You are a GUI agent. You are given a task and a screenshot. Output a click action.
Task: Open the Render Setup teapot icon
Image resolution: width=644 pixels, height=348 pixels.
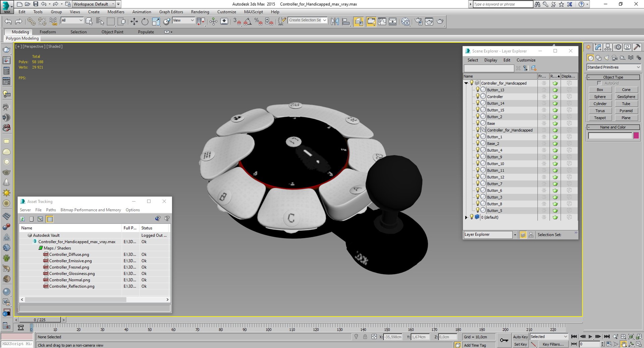(419, 21)
